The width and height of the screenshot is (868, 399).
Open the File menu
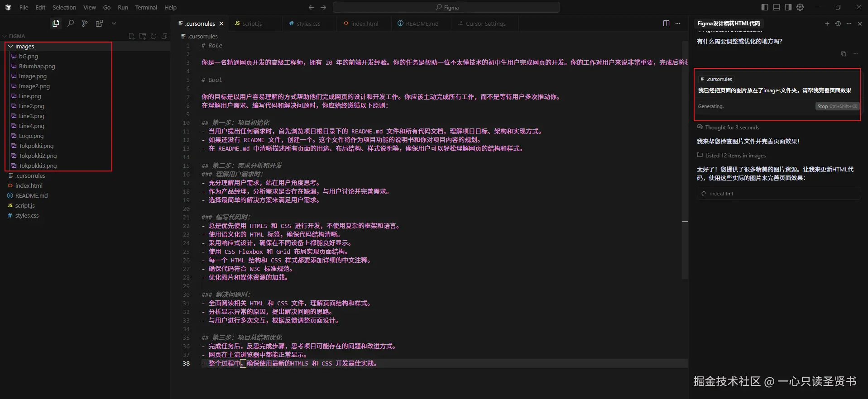[24, 7]
